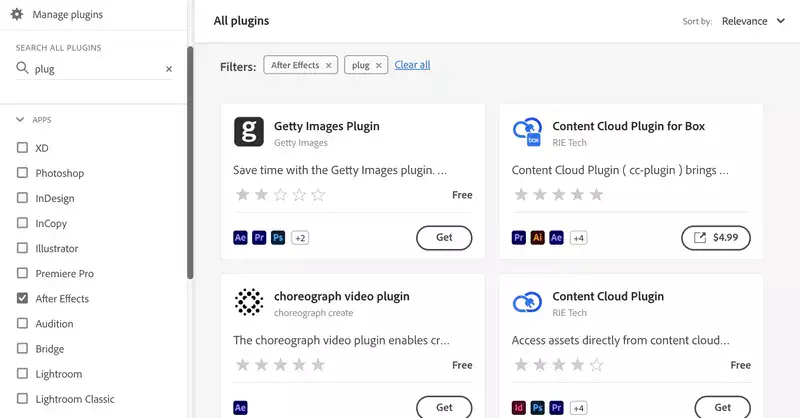800x418 pixels.
Task: Remove the After Effects filter chip
Action: coord(329,65)
